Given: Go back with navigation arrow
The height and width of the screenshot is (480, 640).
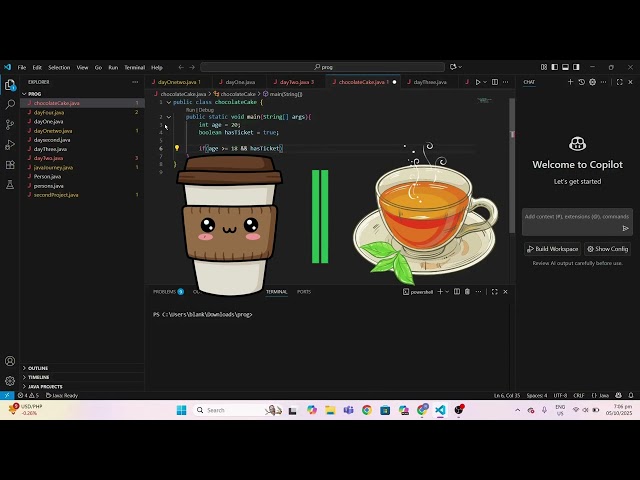Looking at the screenshot, I should [x=181, y=67].
